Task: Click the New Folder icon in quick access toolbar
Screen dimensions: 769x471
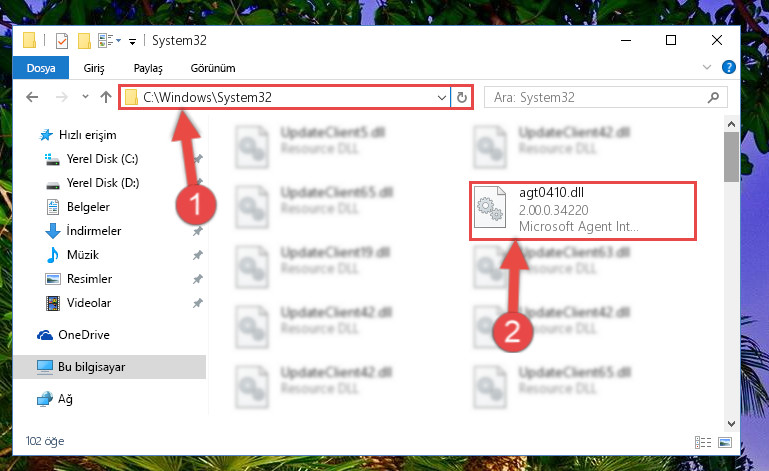Action: [84, 41]
